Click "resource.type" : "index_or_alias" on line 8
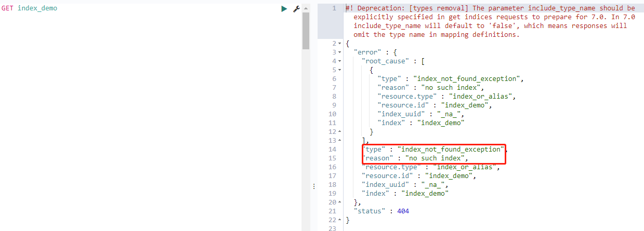The image size is (644, 231). click(x=446, y=97)
